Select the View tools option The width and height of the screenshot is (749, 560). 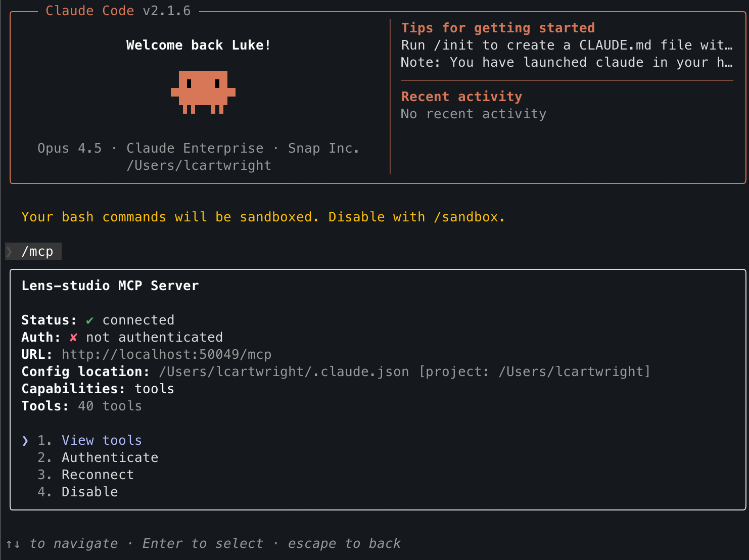point(101,441)
